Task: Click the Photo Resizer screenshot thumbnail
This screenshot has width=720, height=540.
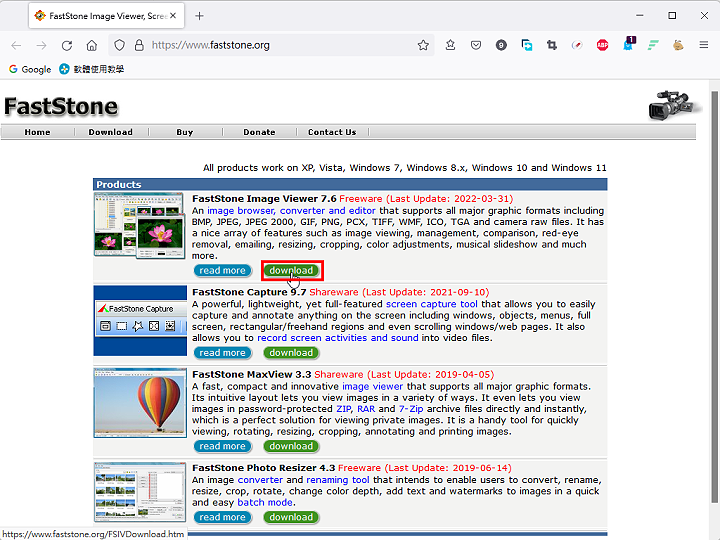Action: click(140, 492)
